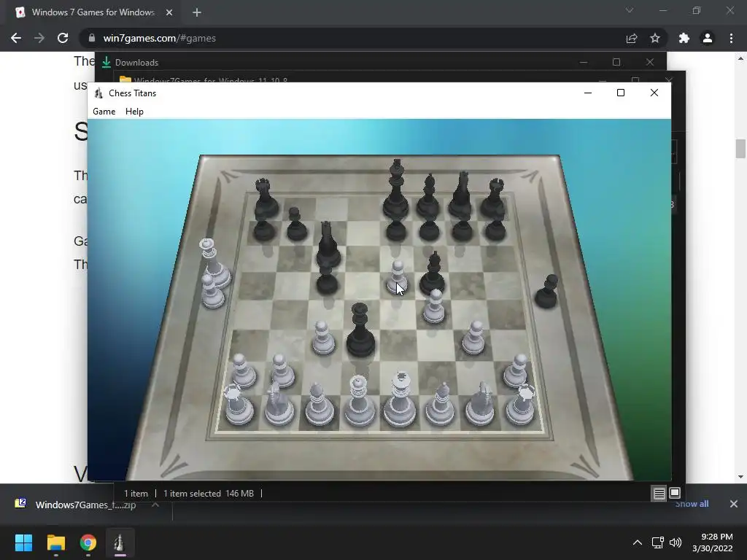Show hidden system tray icons

click(x=638, y=542)
